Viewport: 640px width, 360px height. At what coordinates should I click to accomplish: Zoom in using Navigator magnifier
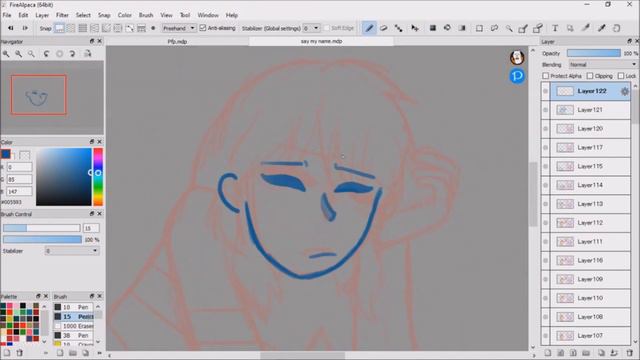point(6,54)
